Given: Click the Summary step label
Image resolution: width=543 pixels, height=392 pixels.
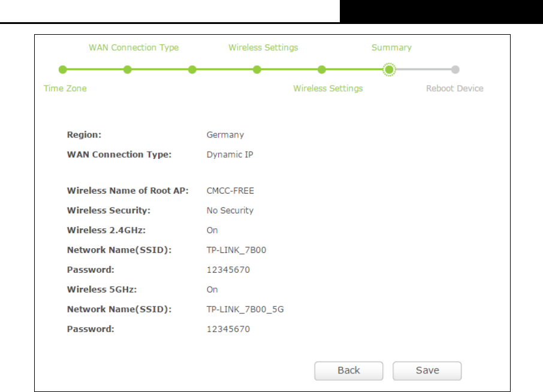Looking at the screenshot, I should [x=391, y=47].
